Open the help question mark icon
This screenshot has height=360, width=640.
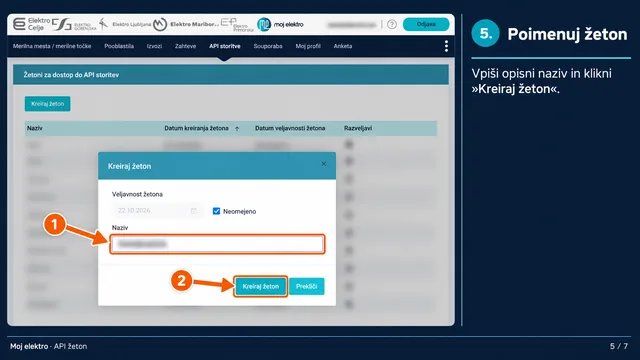pos(392,24)
